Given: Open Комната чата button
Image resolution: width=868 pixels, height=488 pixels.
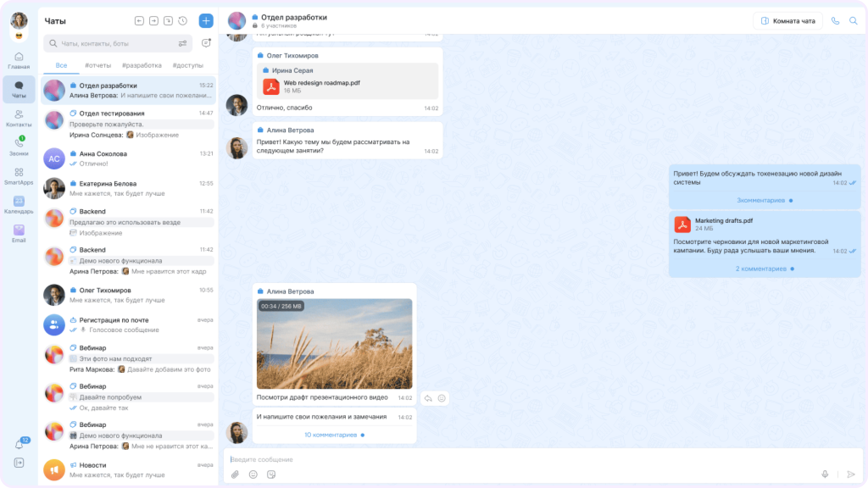Looking at the screenshot, I should click(x=788, y=21).
